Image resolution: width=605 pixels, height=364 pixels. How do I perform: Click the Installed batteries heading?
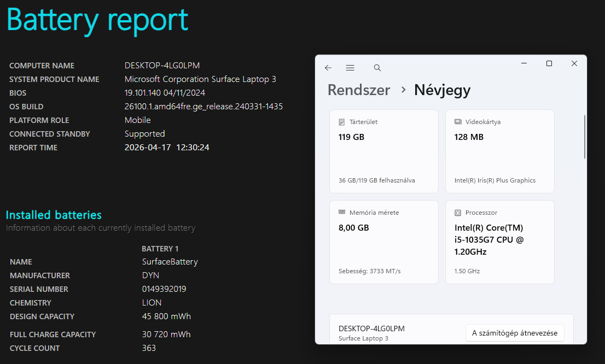(54, 215)
